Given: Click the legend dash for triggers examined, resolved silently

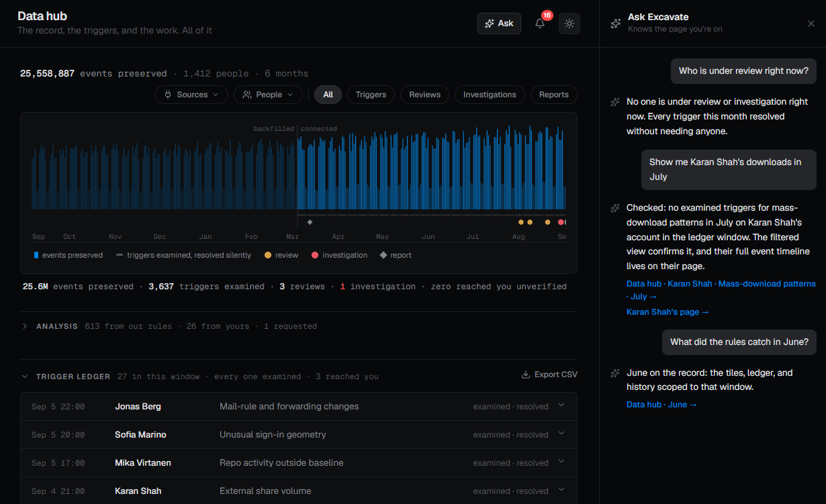Looking at the screenshot, I should [120, 255].
